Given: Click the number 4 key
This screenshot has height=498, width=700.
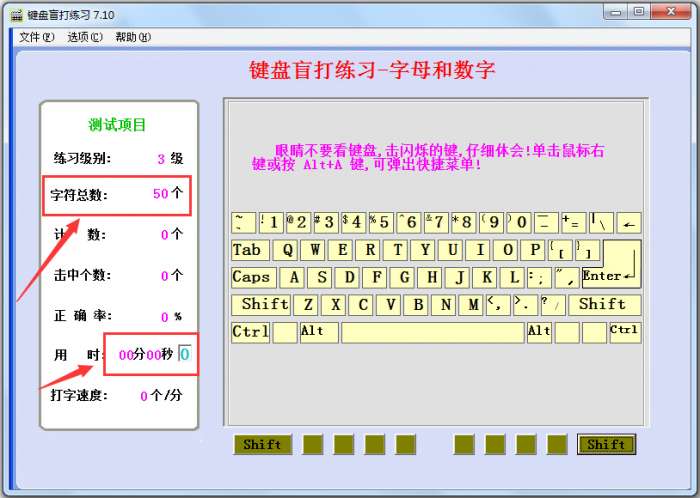Looking at the screenshot, I should point(354,223).
